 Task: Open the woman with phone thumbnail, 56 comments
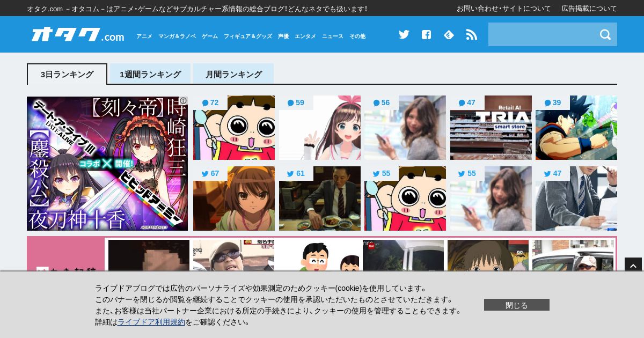tap(405, 128)
